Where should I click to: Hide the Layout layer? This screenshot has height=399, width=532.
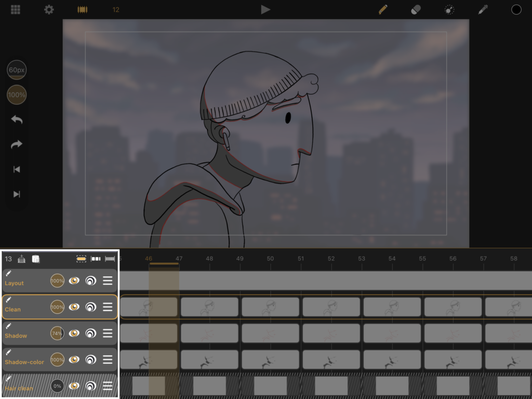point(74,281)
